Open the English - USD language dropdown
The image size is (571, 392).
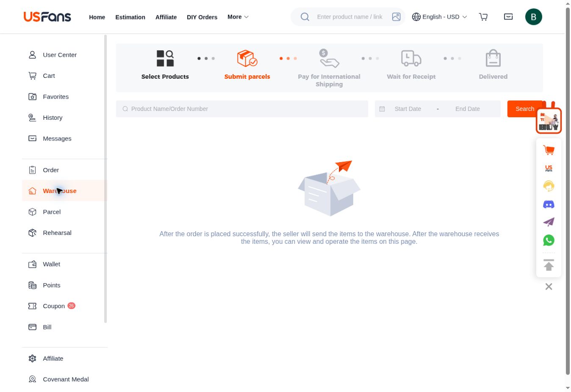439,17
